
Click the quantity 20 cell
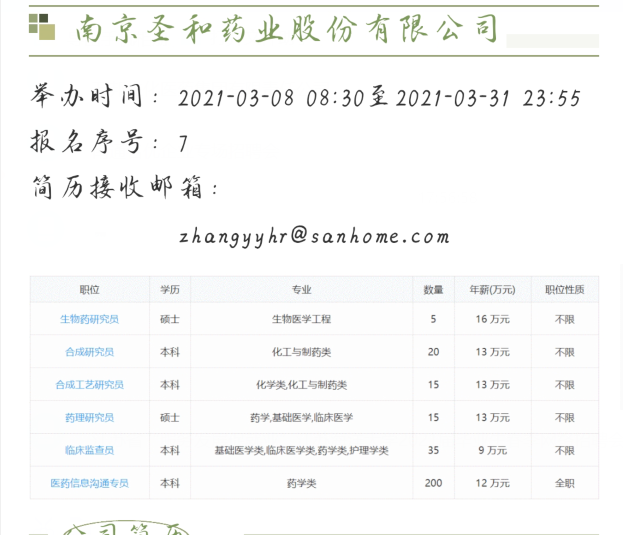tap(433, 352)
